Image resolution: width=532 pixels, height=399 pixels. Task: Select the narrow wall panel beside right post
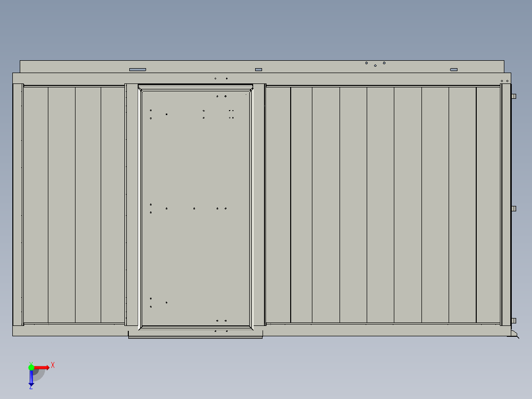(x=488, y=205)
